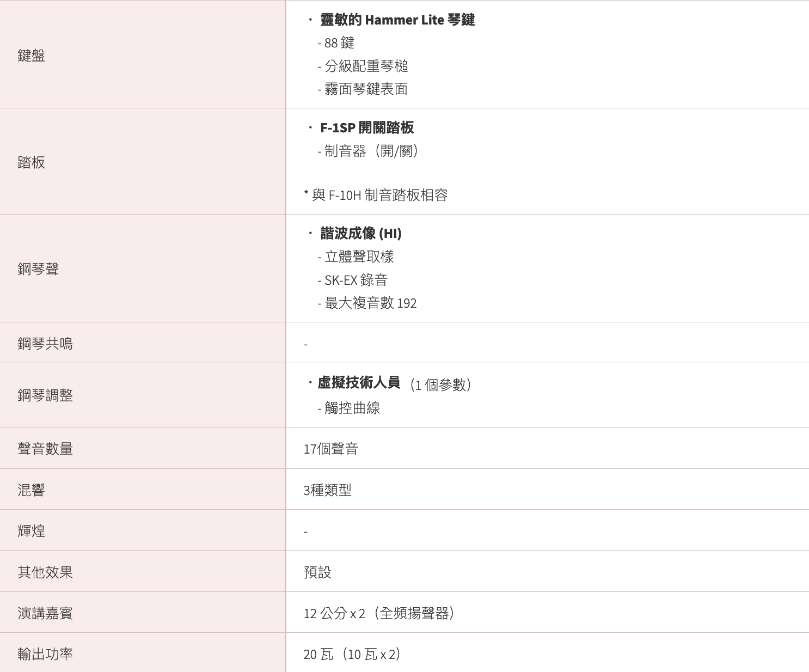This screenshot has height=672, width=809.
Task: Click the 踏板 row label
Action: (x=31, y=162)
